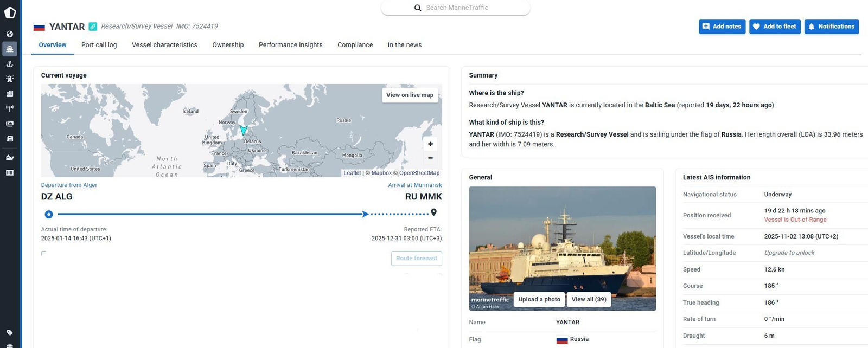
Task: Click the Departure from Alger link
Action: [69, 185]
